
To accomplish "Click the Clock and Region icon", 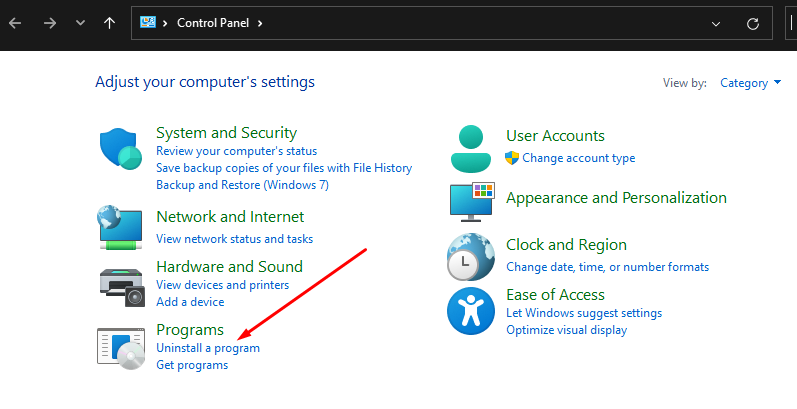I will tap(471, 257).
